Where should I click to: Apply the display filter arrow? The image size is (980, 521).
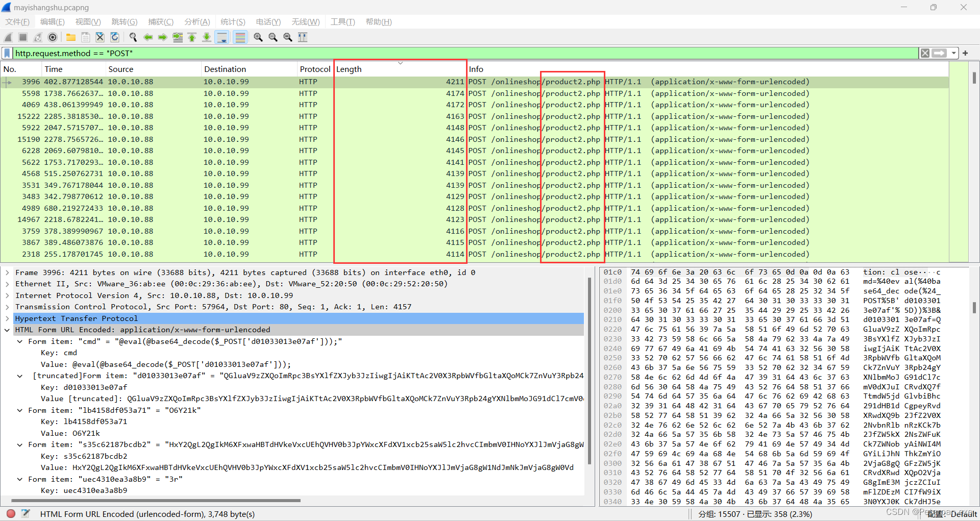point(939,53)
